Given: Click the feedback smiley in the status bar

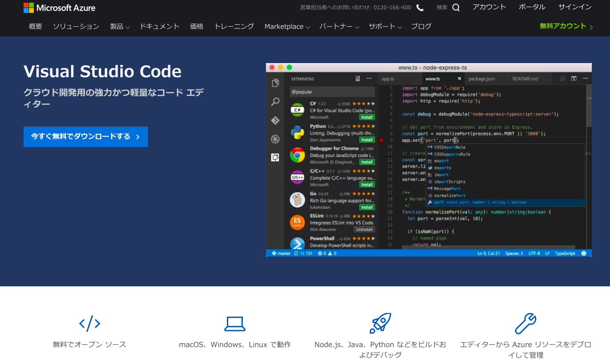Looking at the screenshot, I should pos(584,253).
